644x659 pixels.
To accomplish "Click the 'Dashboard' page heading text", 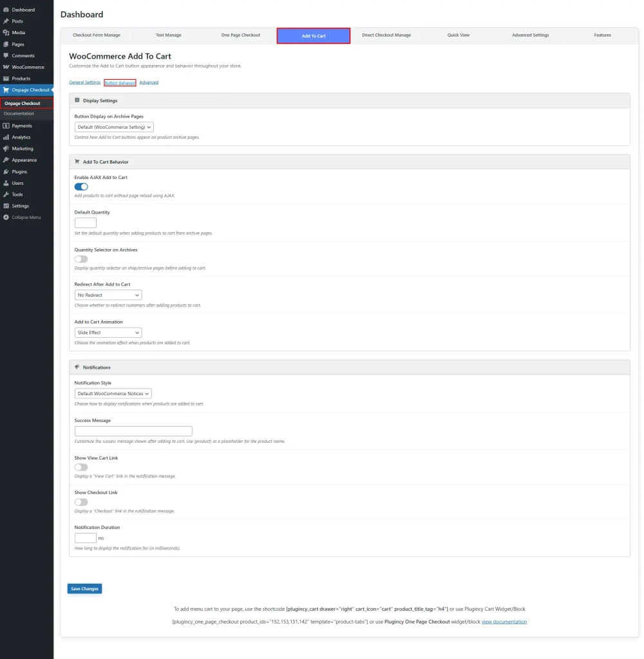I will 82,14.
